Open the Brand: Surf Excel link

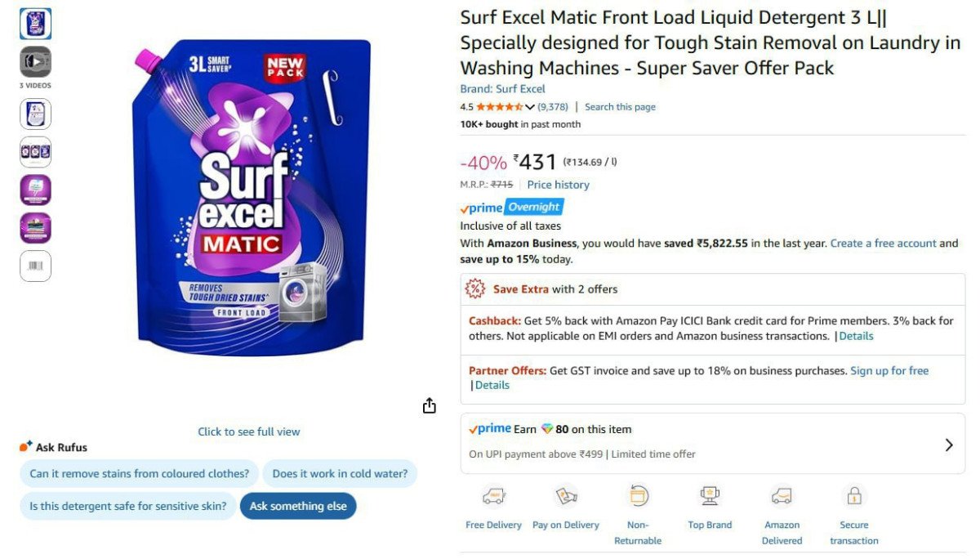tap(502, 89)
